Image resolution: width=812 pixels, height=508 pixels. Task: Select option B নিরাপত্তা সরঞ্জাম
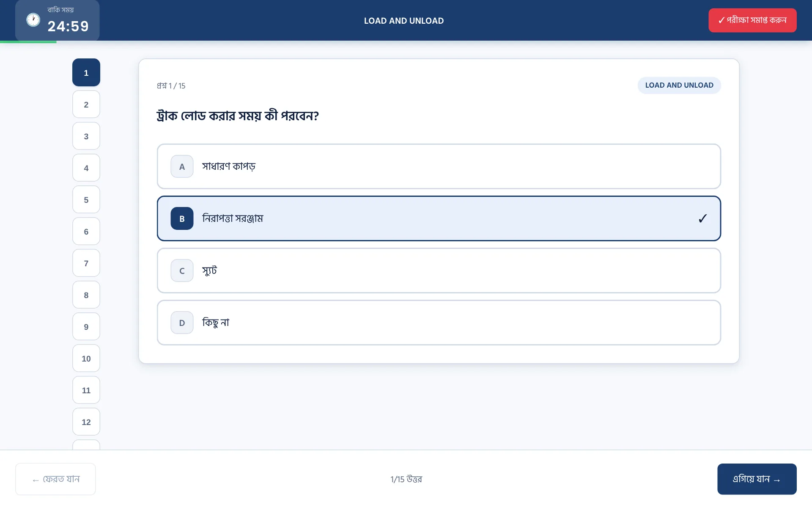click(439, 218)
